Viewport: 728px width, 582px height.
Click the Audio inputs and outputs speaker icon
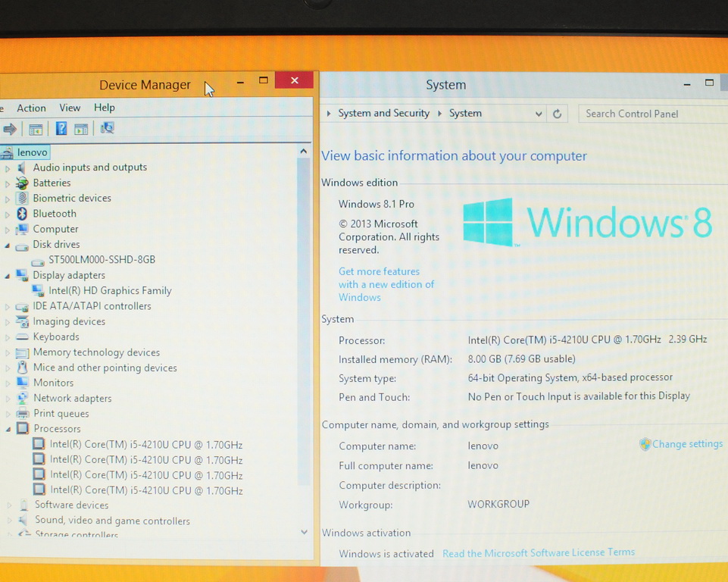(21, 167)
